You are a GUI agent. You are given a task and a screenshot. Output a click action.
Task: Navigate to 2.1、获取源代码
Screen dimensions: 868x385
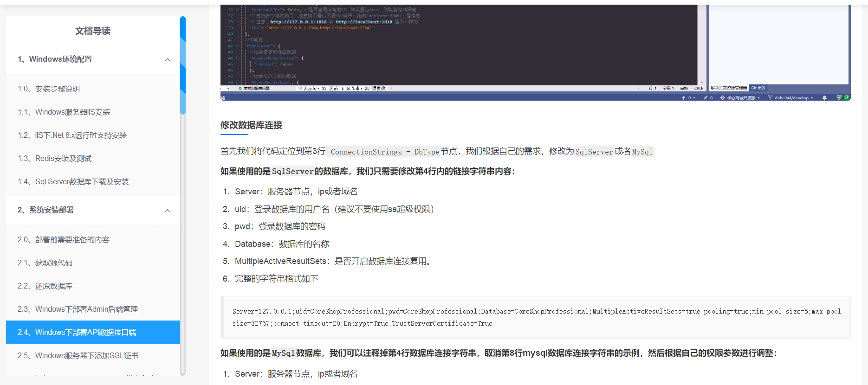45,263
